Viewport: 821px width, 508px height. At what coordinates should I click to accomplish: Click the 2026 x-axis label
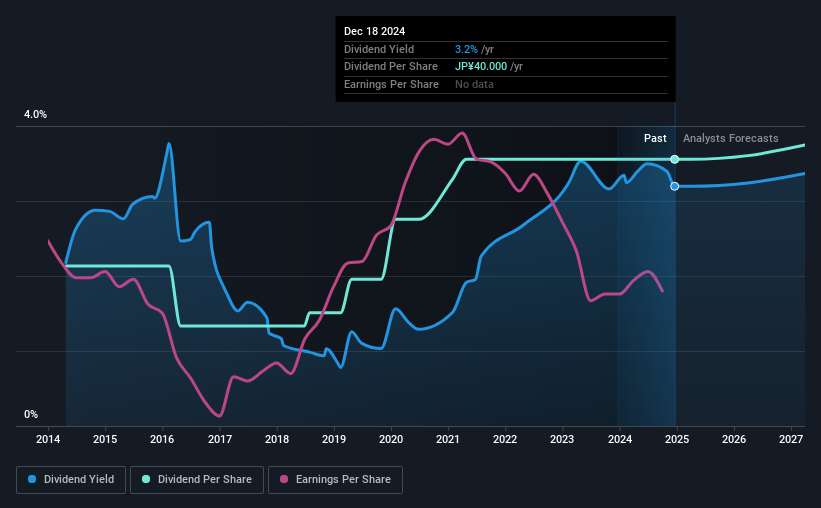click(x=734, y=439)
